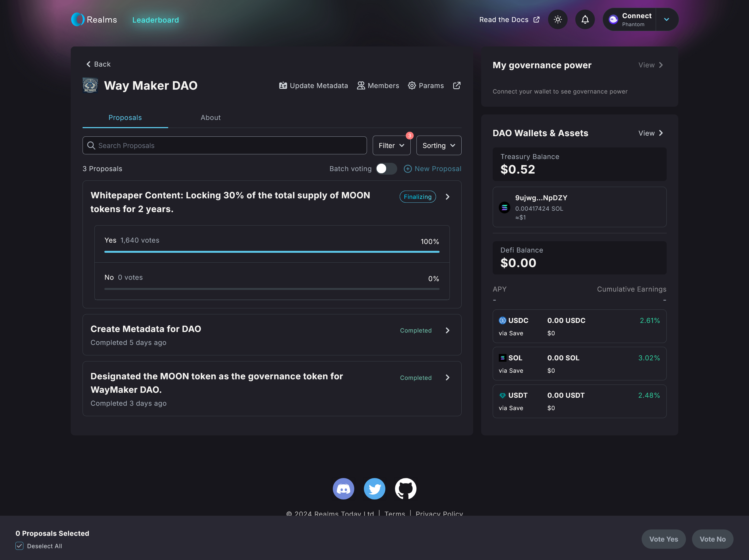Click the filter count badge 3

[x=410, y=136]
